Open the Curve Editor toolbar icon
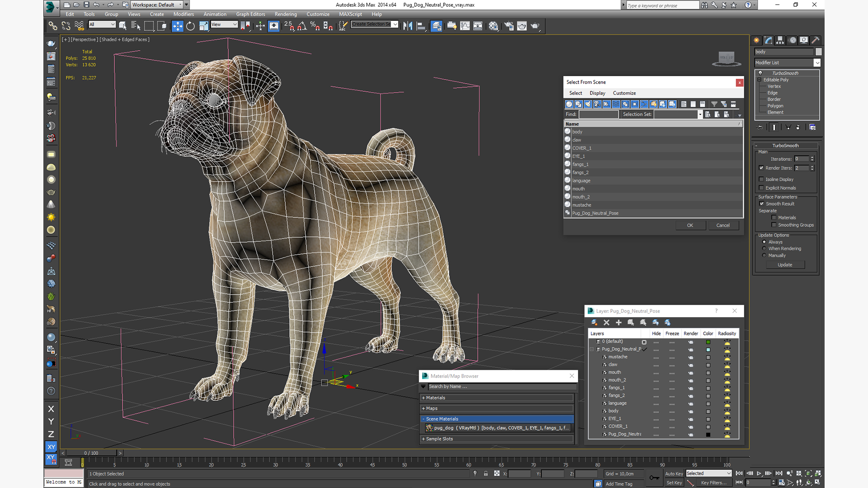The width and height of the screenshot is (868, 488). pos(465,26)
